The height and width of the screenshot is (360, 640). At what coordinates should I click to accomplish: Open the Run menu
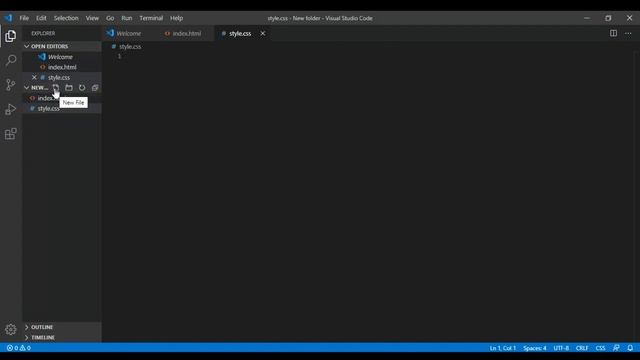tap(127, 18)
